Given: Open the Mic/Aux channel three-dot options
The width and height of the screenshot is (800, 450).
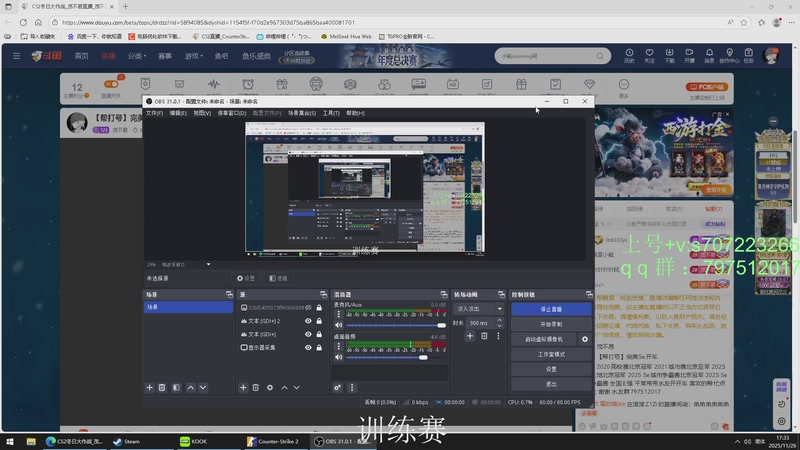Looking at the screenshot, I should click(x=338, y=315).
